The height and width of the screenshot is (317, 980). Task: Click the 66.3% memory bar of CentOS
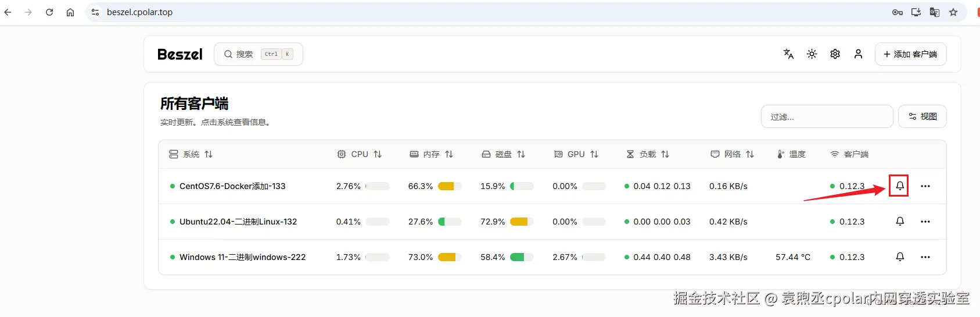[x=450, y=186]
